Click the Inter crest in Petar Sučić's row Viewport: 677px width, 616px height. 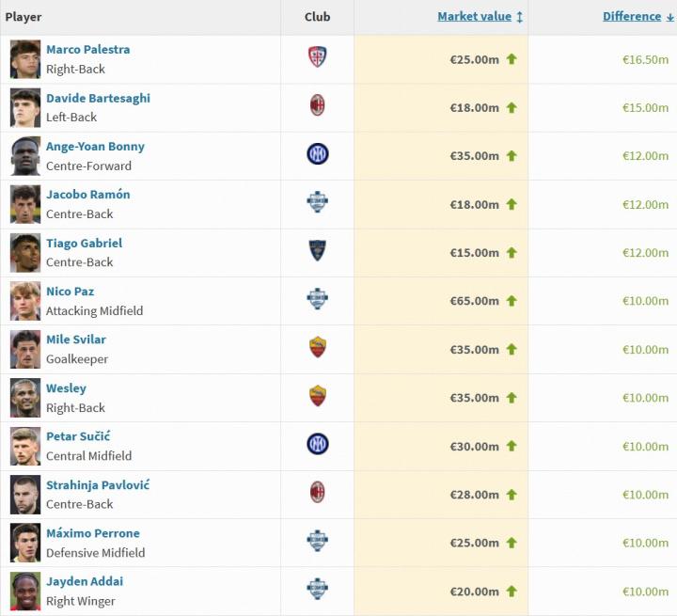pos(317,445)
